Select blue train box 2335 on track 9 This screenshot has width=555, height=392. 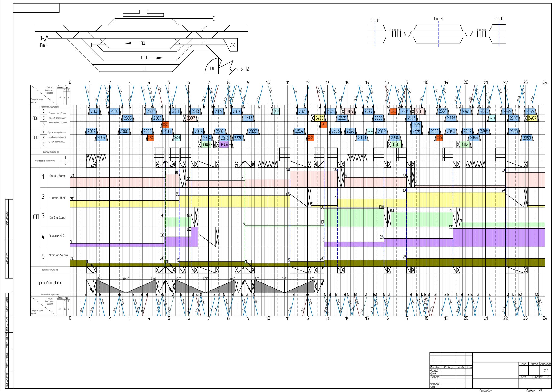pyautogui.click(x=416, y=125)
